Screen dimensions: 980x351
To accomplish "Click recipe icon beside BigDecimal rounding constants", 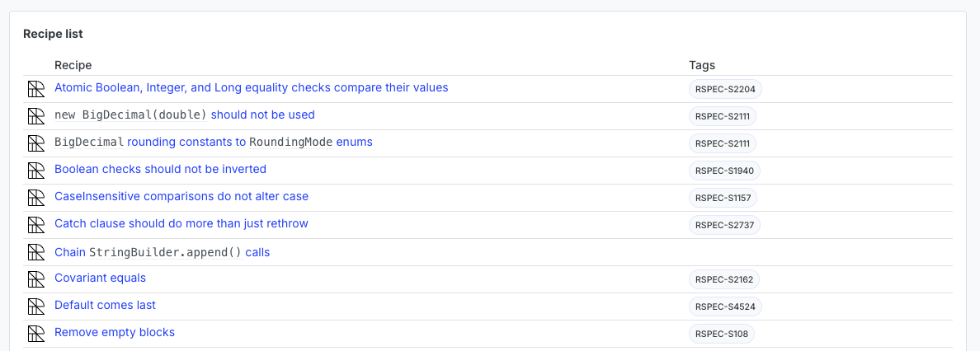I will 36,143.
